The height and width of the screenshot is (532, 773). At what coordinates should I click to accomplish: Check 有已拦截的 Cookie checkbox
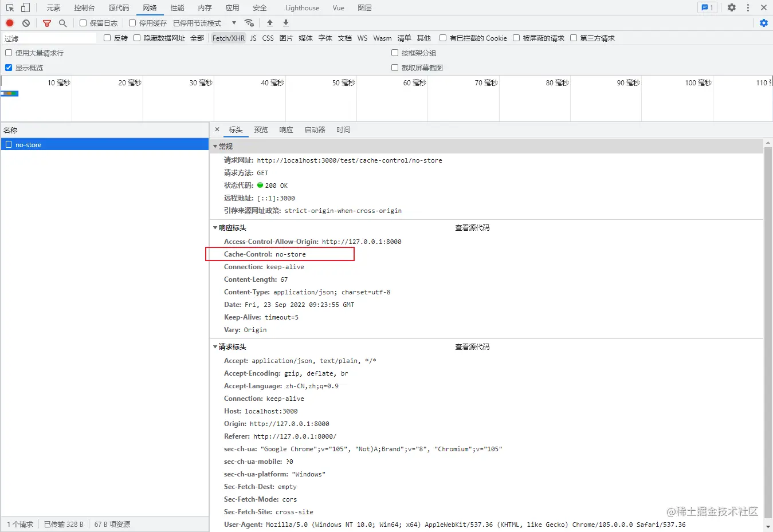pos(443,38)
